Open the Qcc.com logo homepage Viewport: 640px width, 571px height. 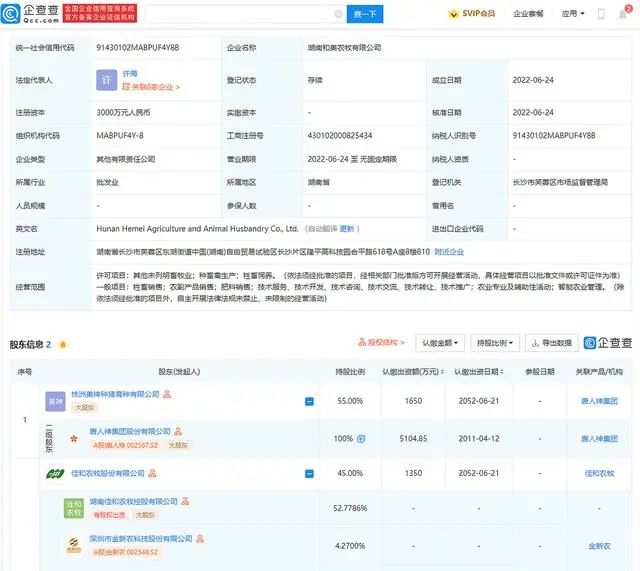tap(30, 13)
